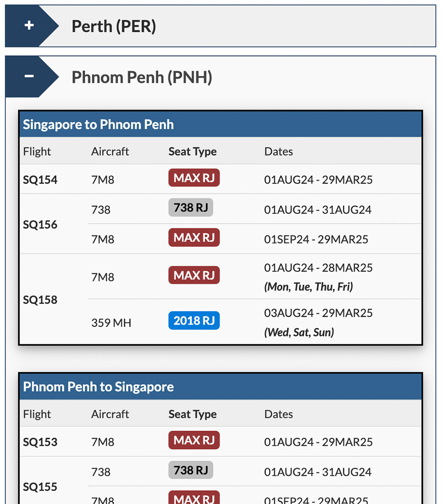442x504 pixels.
Task: Click the blue 2018 RJ badge
Action: (x=194, y=321)
